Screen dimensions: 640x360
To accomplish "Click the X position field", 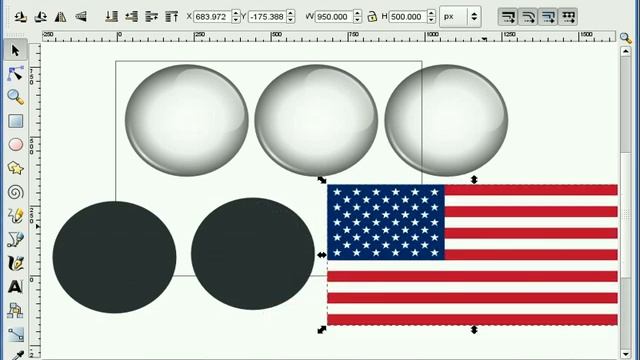I will tap(212, 17).
